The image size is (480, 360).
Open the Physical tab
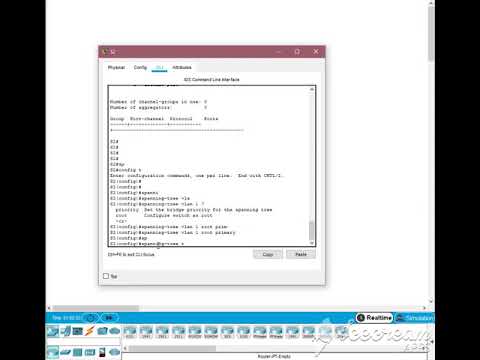116,67
